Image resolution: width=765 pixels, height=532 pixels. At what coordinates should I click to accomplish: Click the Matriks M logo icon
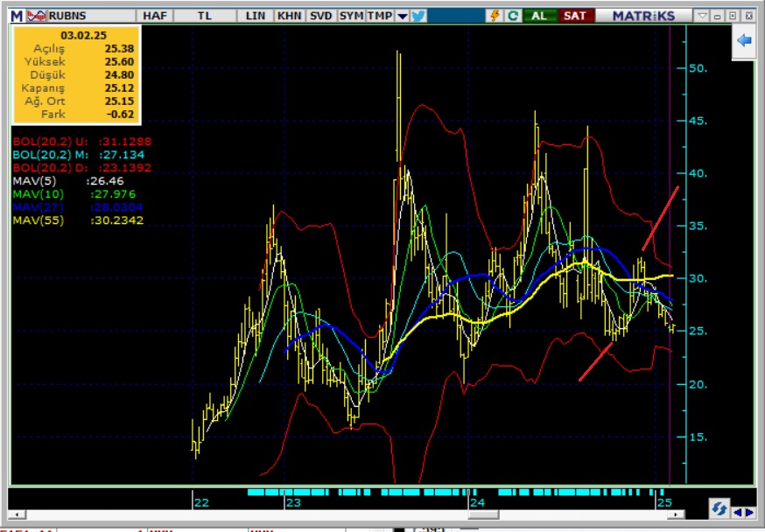click(x=18, y=16)
